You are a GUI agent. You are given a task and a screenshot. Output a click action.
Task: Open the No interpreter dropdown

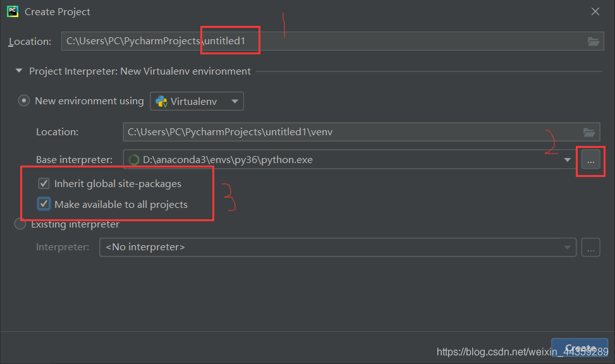338,247
